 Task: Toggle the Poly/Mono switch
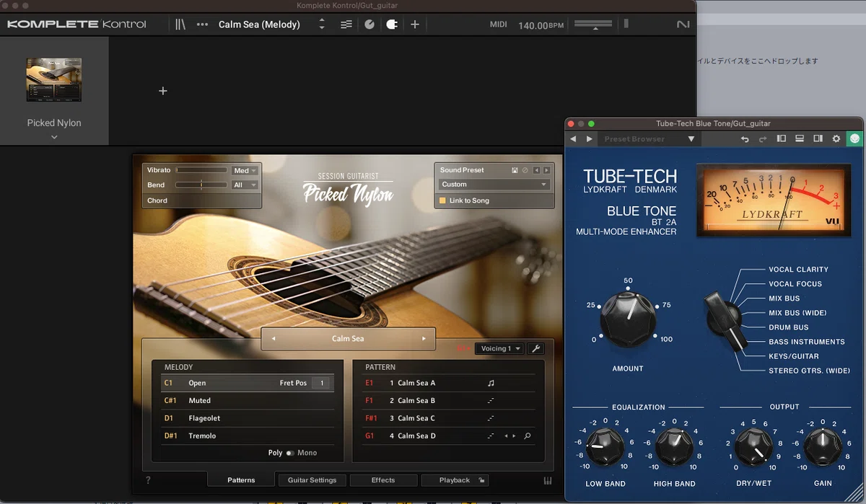(290, 453)
